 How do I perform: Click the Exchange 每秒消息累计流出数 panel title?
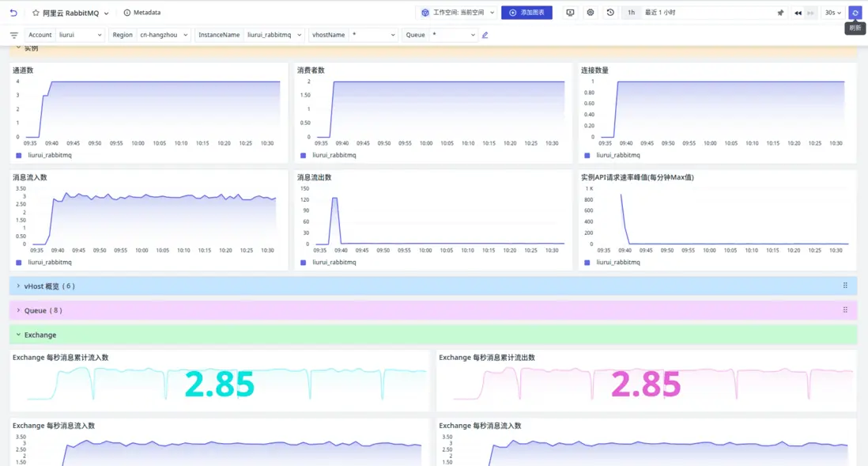coord(487,358)
